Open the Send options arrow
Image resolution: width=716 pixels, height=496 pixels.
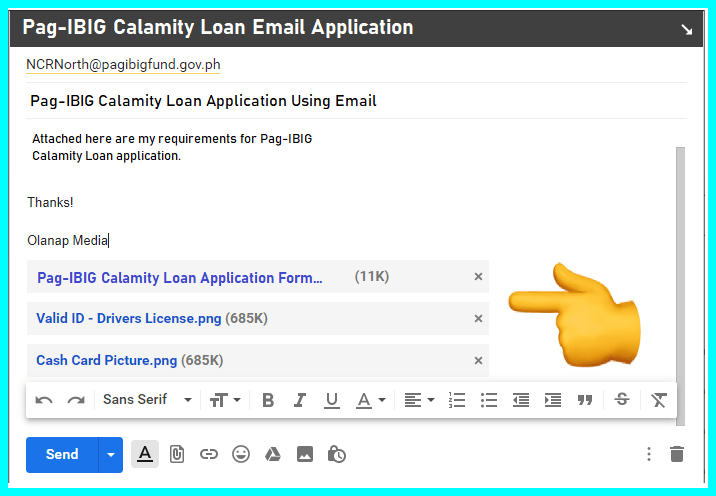111,454
